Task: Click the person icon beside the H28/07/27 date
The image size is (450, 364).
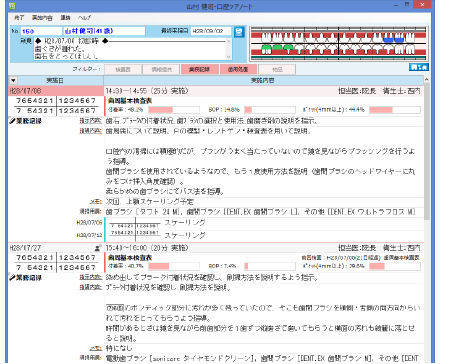Action: (x=98, y=248)
